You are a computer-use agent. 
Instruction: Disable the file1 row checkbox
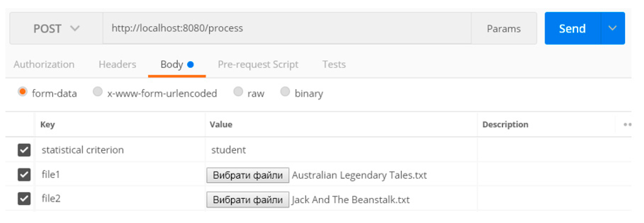coord(24,174)
